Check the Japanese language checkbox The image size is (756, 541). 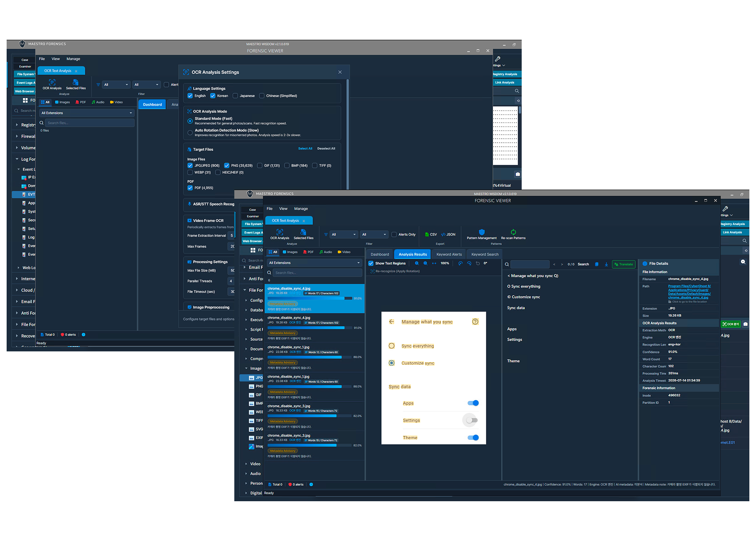point(235,96)
